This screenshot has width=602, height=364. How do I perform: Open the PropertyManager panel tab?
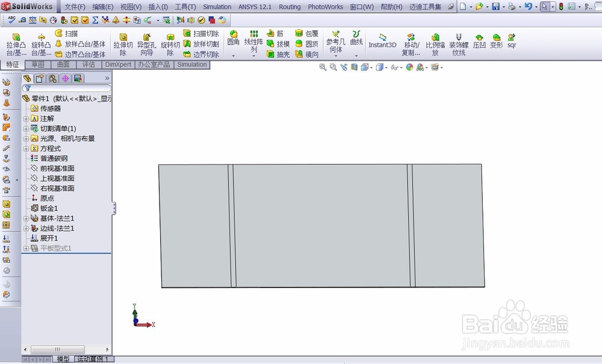click(x=40, y=79)
